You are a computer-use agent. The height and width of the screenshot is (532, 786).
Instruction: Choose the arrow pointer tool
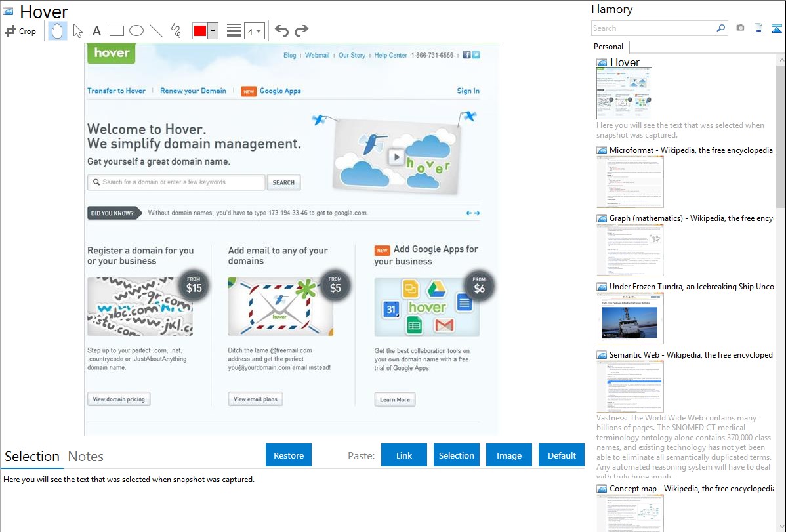77,31
